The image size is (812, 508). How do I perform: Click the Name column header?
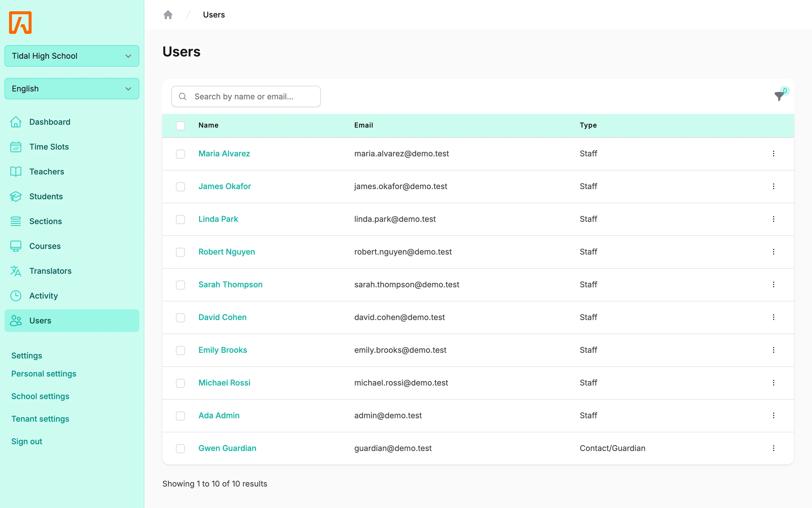(x=208, y=125)
